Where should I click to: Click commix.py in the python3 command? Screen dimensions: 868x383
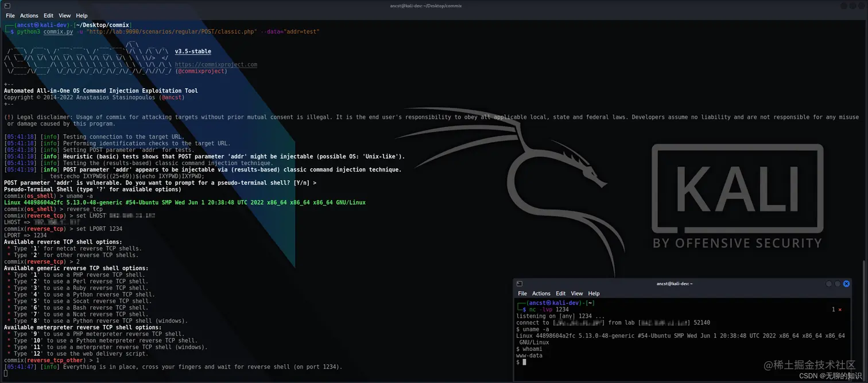[x=58, y=32]
